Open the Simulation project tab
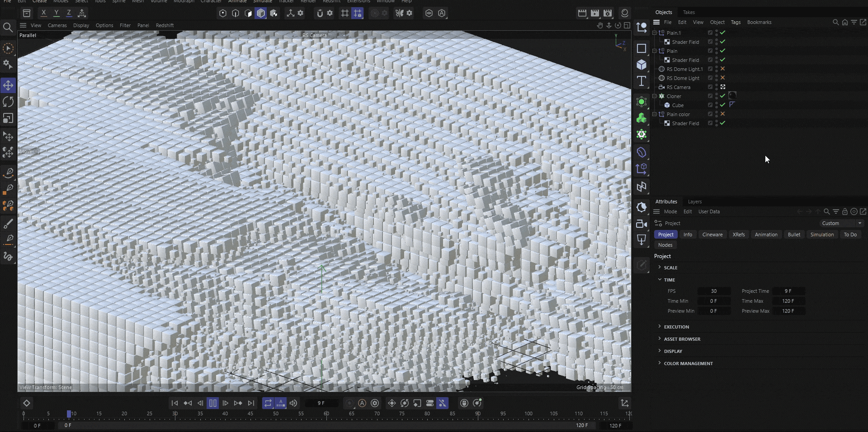868x432 pixels. (x=821, y=235)
